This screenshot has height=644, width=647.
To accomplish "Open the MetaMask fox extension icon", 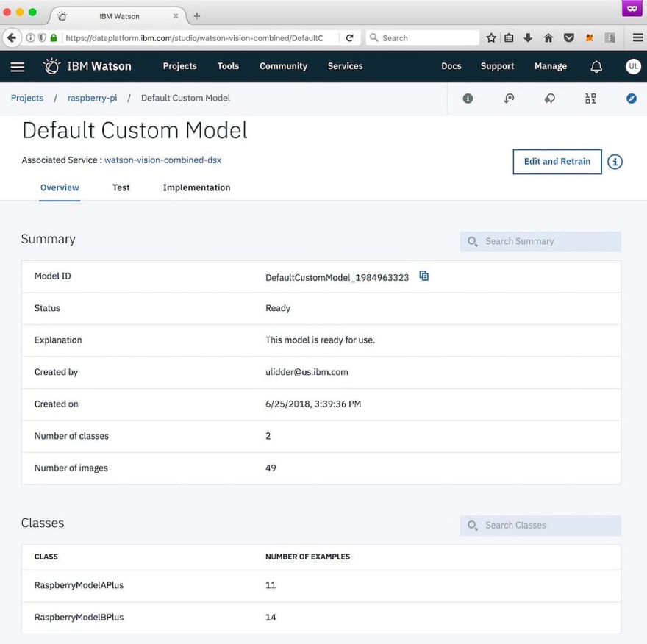I will tap(589, 38).
